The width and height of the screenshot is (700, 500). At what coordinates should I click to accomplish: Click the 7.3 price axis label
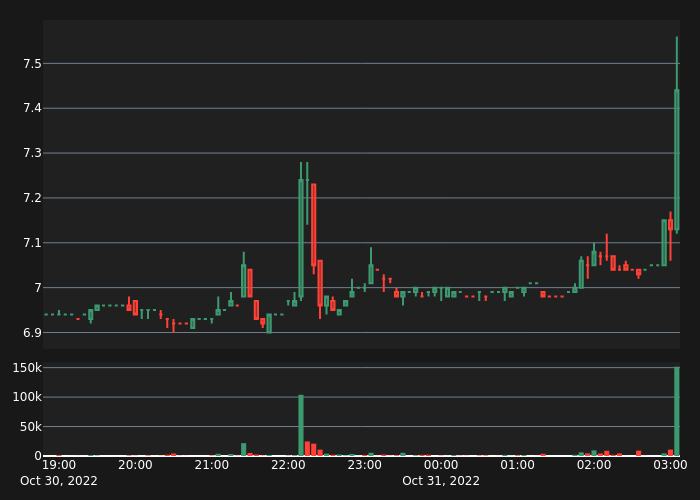coord(32,153)
